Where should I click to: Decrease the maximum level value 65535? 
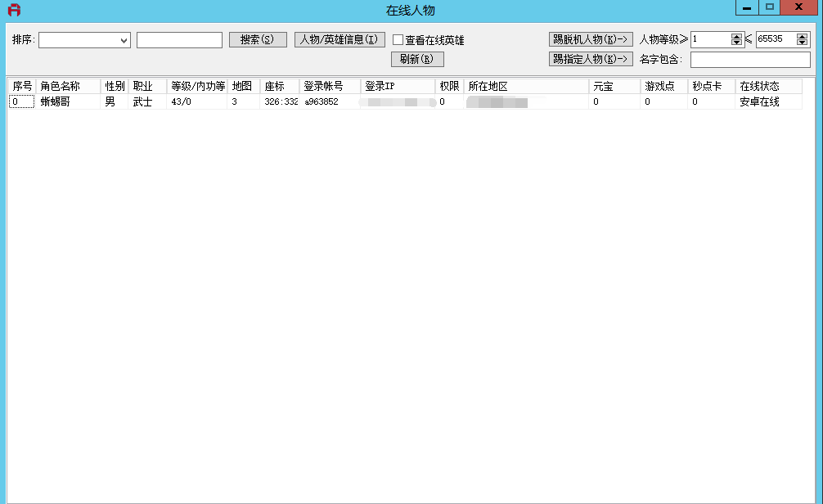(x=802, y=43)
